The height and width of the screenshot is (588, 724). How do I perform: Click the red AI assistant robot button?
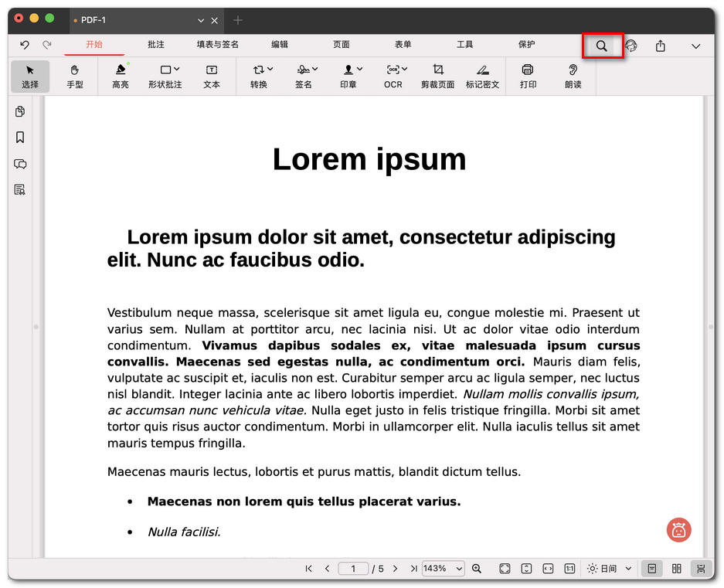coord(678,530)
